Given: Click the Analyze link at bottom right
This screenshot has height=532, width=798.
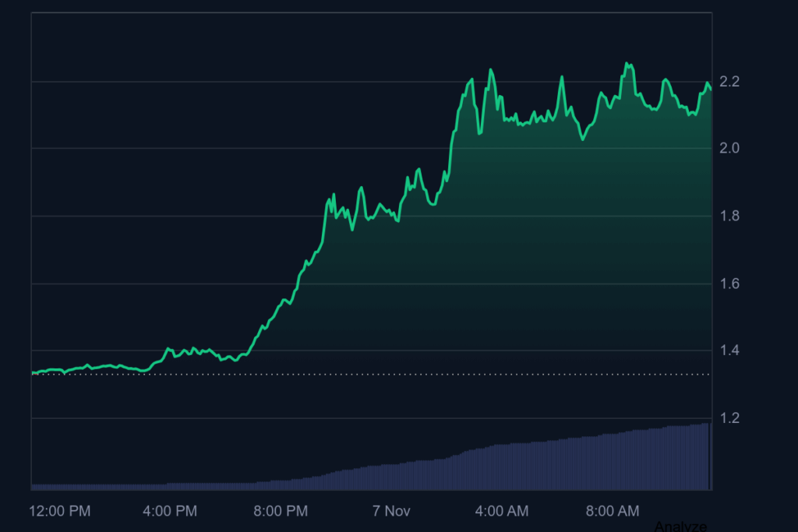Looking at the screenshot, I should pos(680,526).
